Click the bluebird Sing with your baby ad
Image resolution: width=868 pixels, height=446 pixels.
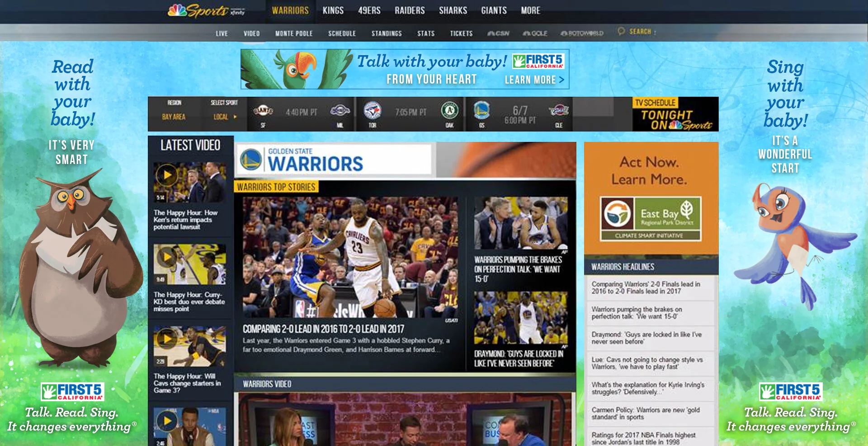click(793, 244)
